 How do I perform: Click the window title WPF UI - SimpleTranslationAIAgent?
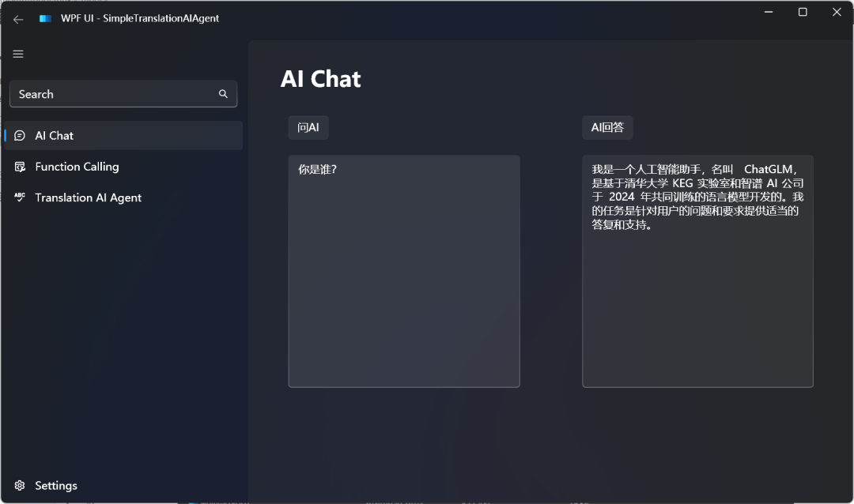click(140, 18)
